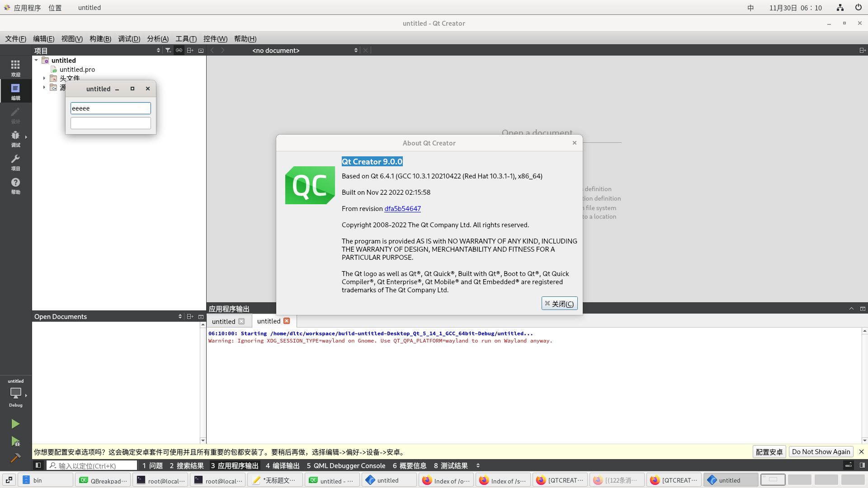Toggle the right sidebar visibility
Viewport: 868px width, 488px height.
coord(862,465)
